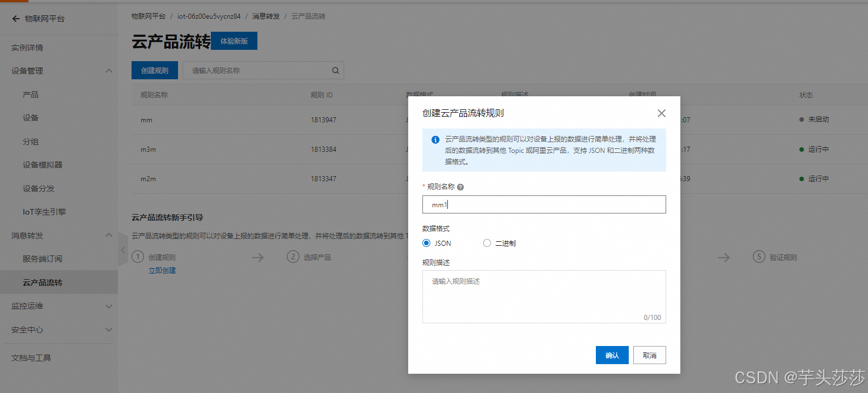Click the blue info icon in dialog notice
Screen dimensions: 868x393
pos(435,139)
